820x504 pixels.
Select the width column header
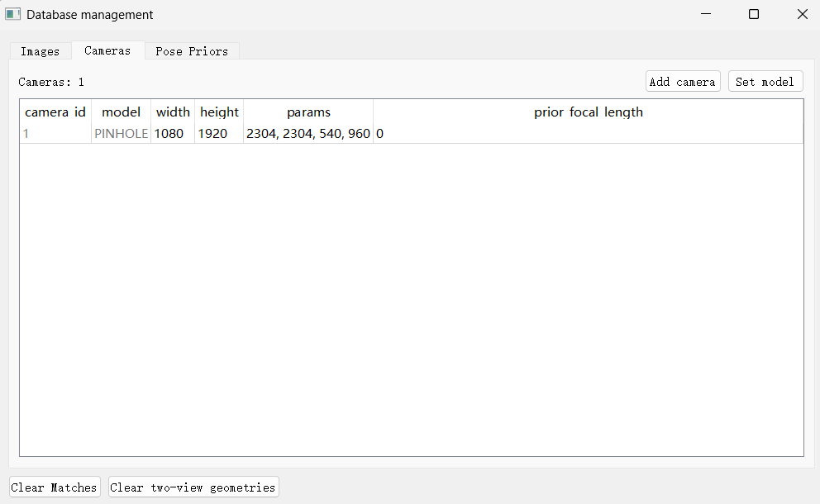tap(173, 112)
